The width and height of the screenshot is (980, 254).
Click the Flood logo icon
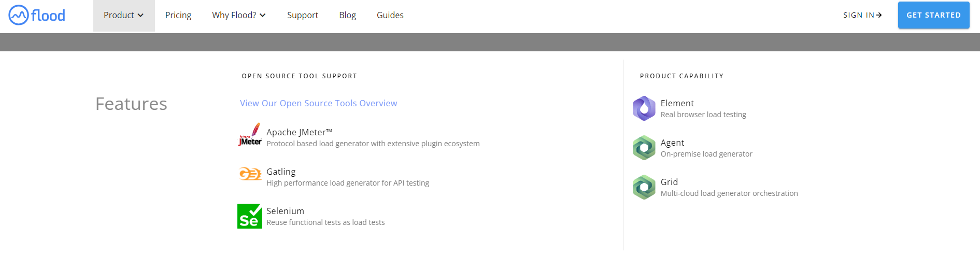(x=19, y=15)
